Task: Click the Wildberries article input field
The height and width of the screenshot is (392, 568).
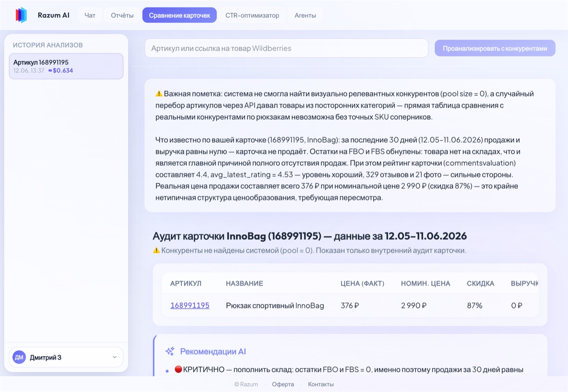Action: pyautogui.click(x=286, y=48)
